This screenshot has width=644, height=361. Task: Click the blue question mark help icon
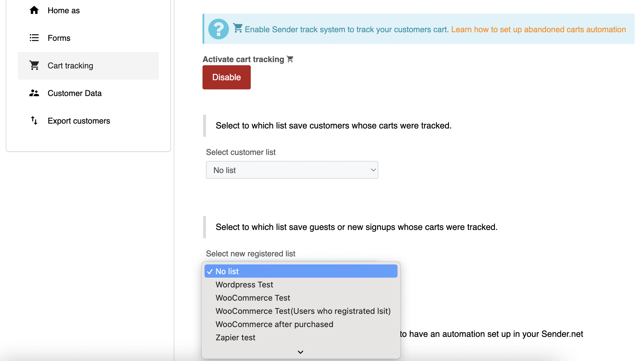[x=218, y=29]
